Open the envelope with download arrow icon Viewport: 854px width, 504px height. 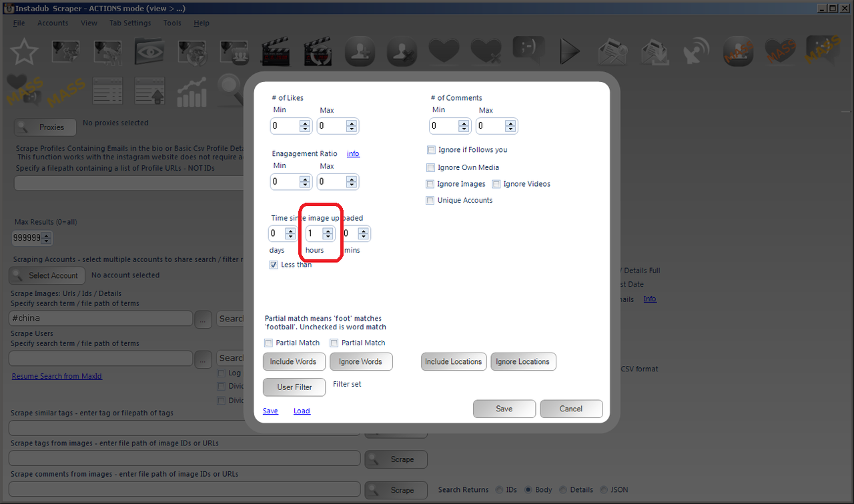[x=654, y=51]
